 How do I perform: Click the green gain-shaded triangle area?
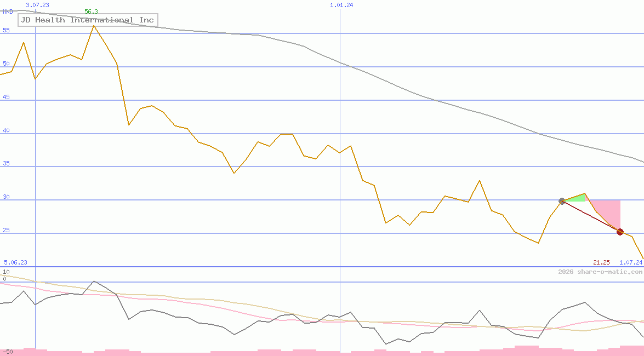[578, 198]
